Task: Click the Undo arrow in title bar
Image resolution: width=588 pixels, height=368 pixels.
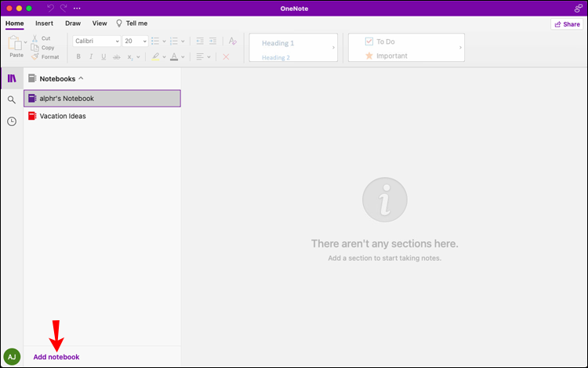Action: coord(50,8)
